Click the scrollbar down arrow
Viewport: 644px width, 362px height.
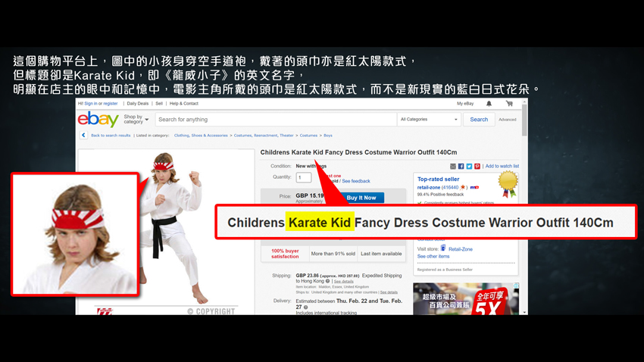pyautogui.click(x=524, y=312)
